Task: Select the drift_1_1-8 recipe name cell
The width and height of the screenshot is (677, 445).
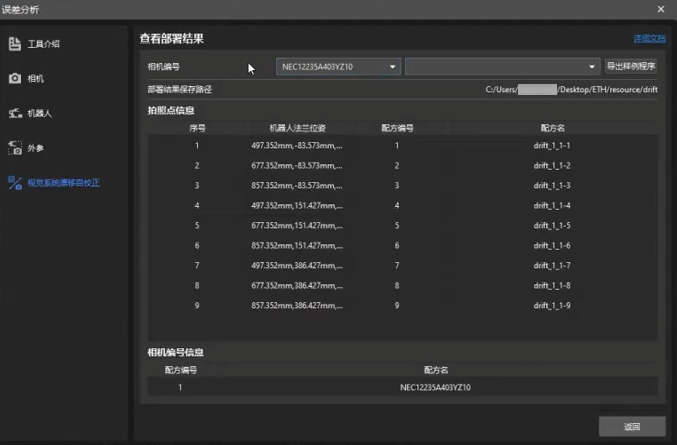Action: pyautogui.click(x=552, y=285)
